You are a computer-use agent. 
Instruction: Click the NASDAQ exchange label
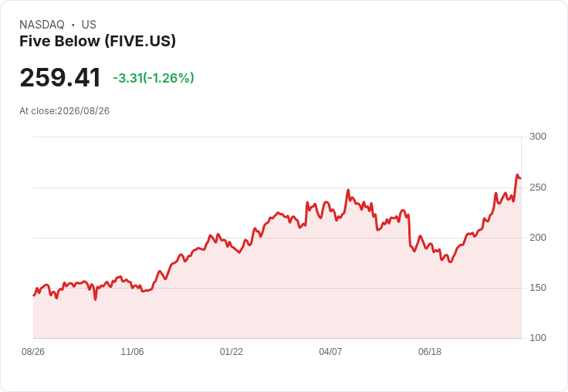click(x=42, y=25)
